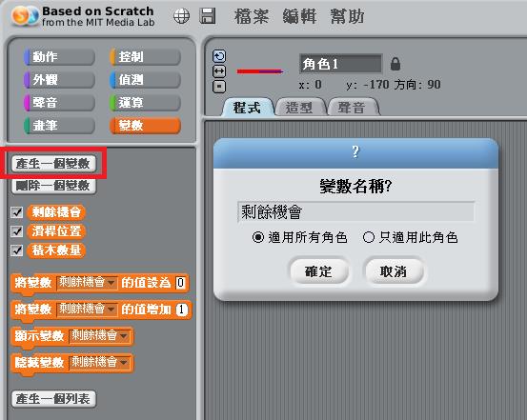This screenshot has width=527, height=420.
Task: Click the dialog title bar with ?
Action: click(355, 153)
